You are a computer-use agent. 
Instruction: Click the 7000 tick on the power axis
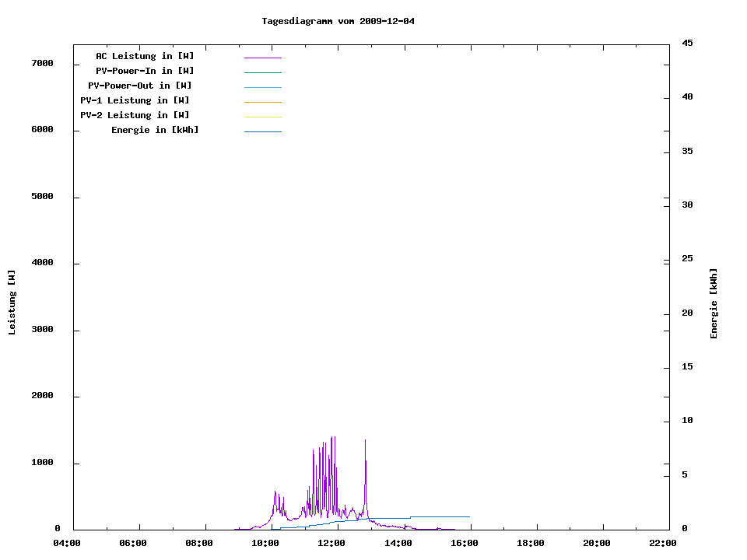[x=42, y=63]
